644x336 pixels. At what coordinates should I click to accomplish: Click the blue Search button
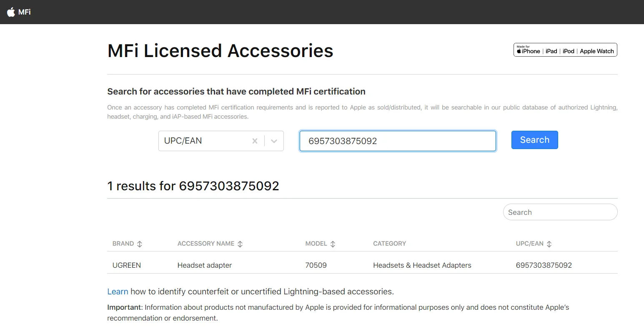click(x=534, y=140)
